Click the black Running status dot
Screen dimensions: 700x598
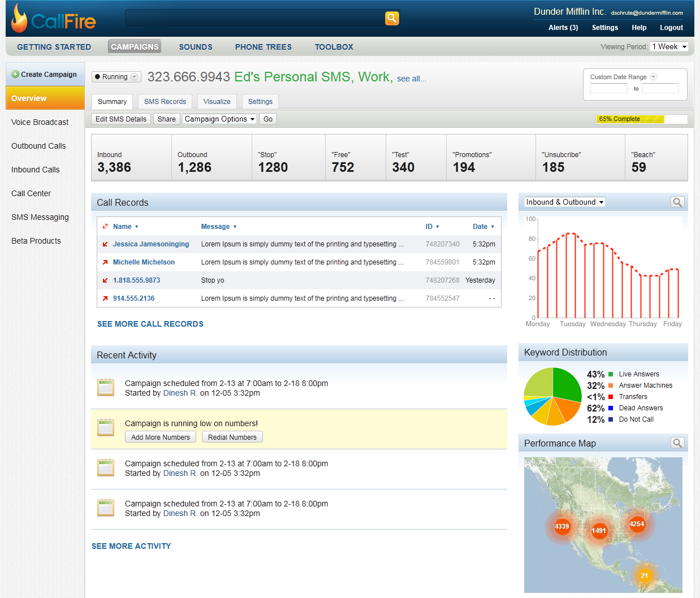tap(97, 77)
